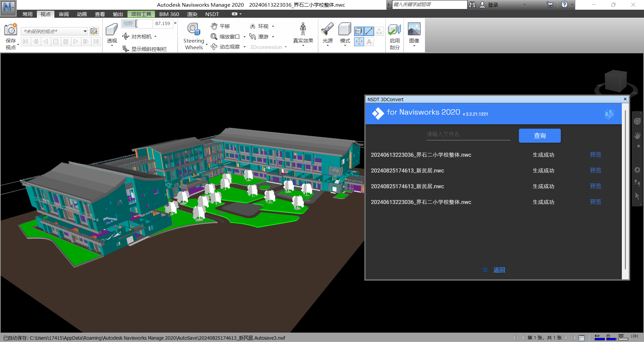
Task: Switch to the BIM 360 ribbon tab
Action: [x=169, y=14]
